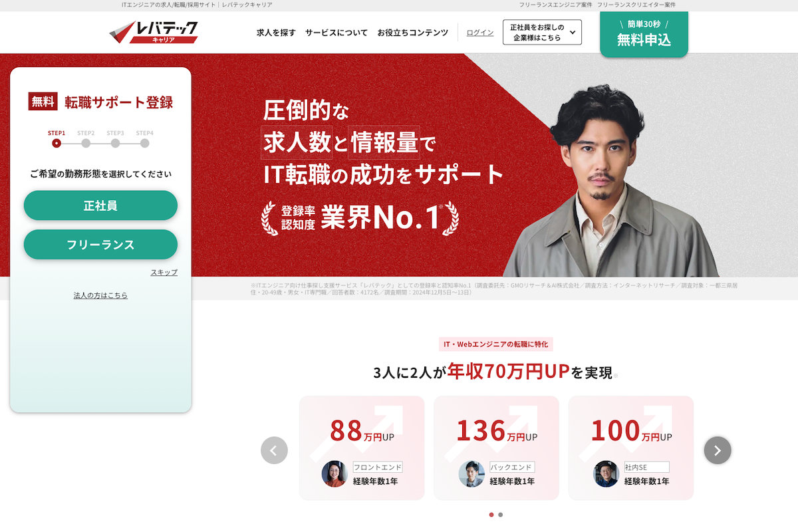The height and width of the screenshot is (532, 798).
Task: Open the 求人を探す menu
Action: 276,33
